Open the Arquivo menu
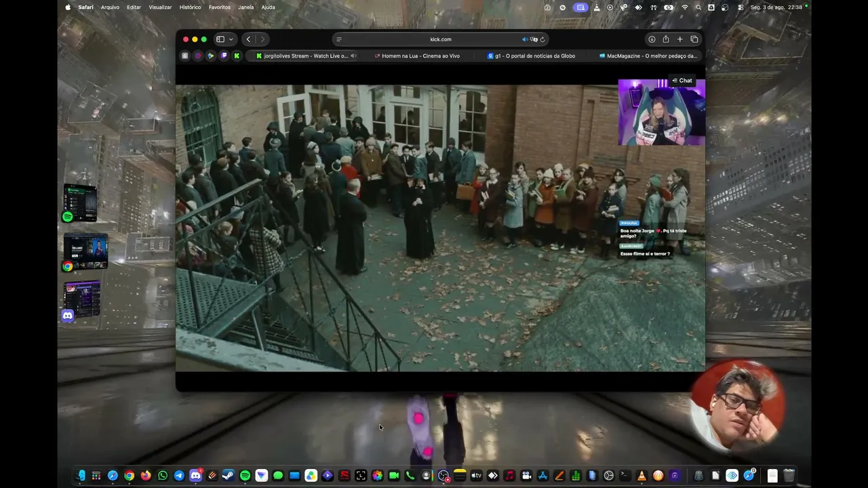This screenshot has width=868, height=488. [110, 7]
